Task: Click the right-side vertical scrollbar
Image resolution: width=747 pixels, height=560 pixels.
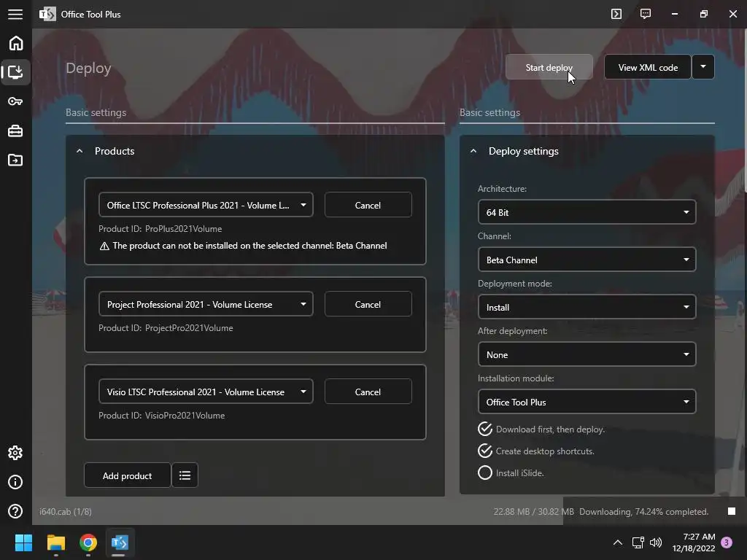Action: pos(744,109)
